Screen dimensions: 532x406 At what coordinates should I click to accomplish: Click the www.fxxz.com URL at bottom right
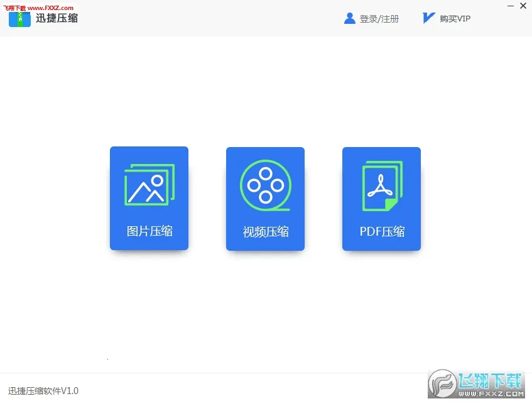coord(490,394)
